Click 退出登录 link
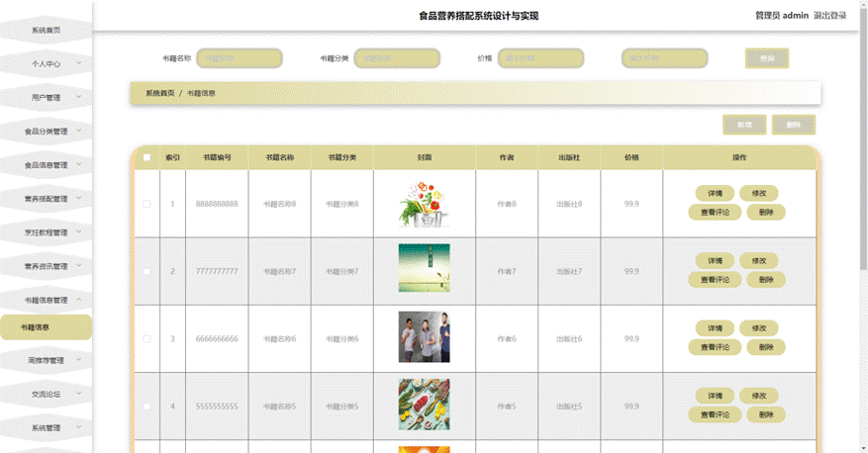Viewport: 868px width, 453px height. tap(829, 16)
